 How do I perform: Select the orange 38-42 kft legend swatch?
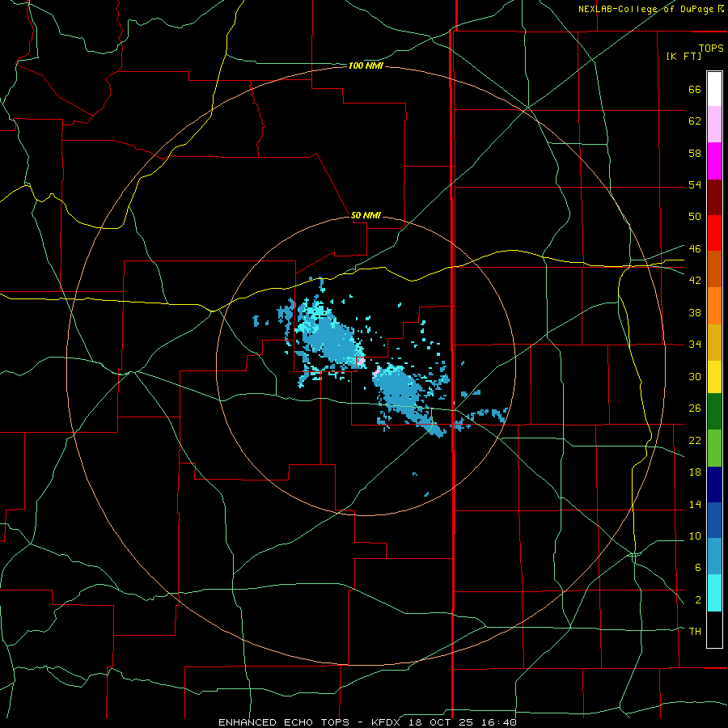click(714, 306)
